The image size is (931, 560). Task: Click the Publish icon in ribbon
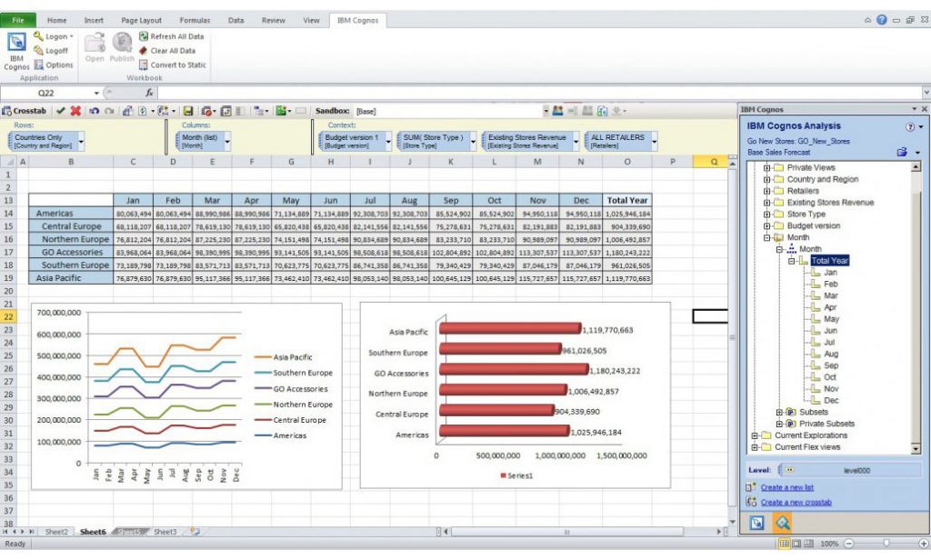click(x=122, y=43)
